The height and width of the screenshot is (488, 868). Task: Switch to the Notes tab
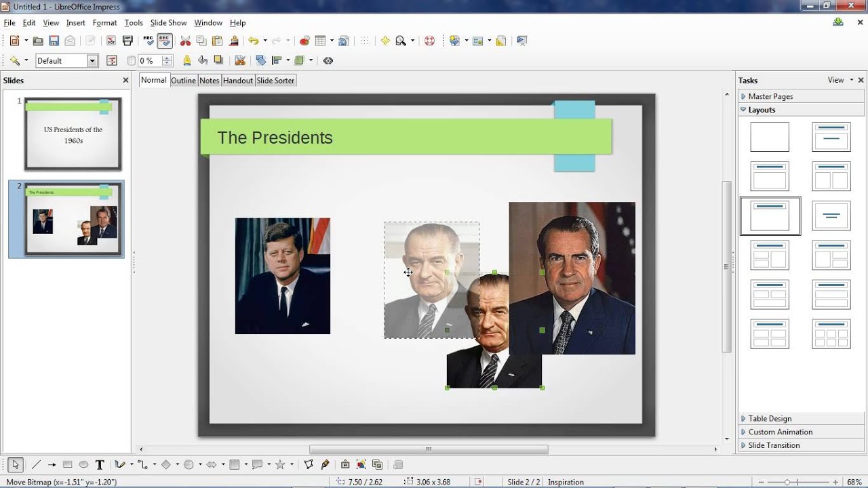coord(209,80)
